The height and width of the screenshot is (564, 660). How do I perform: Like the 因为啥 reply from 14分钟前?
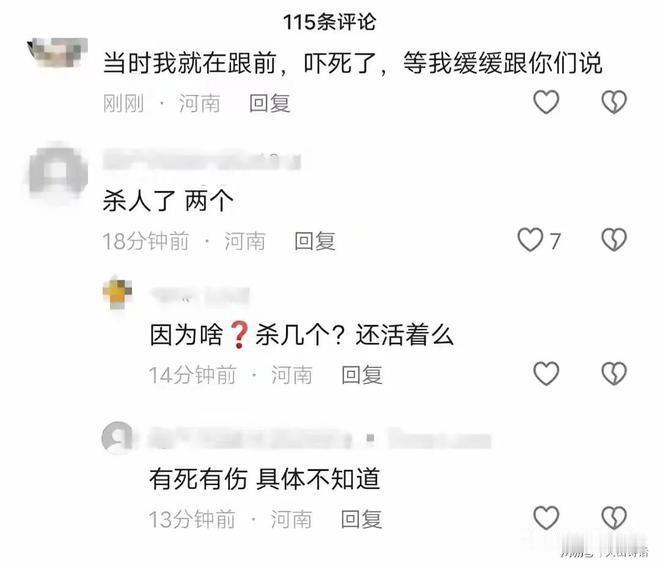coord(546,373)
